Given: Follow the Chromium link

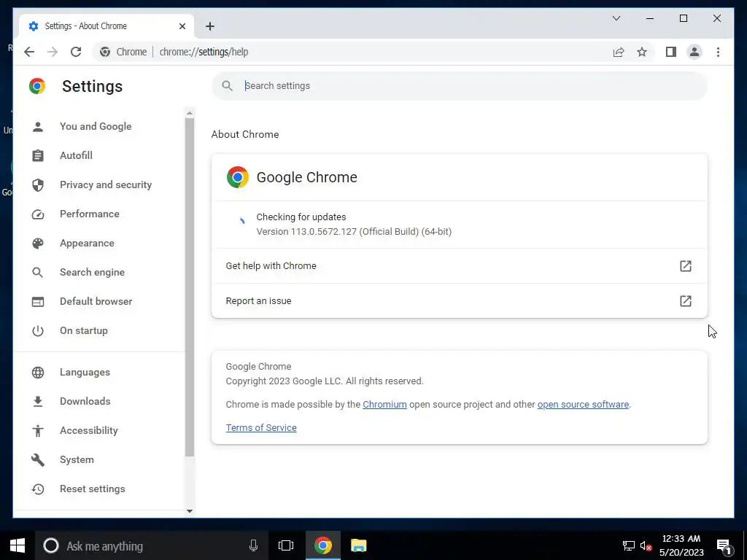Looking at the screenshot, I should point(384,404).
